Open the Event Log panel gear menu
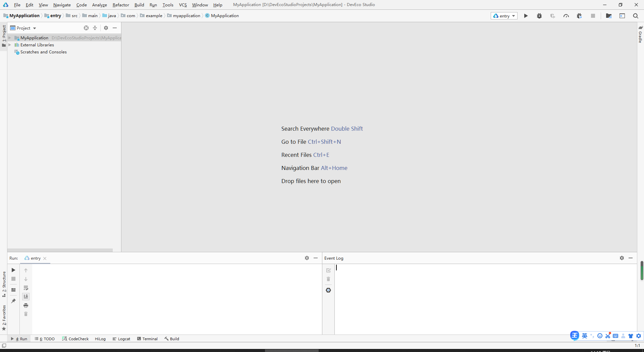Screen dimensions: 644x352 [x=622, y=258]
